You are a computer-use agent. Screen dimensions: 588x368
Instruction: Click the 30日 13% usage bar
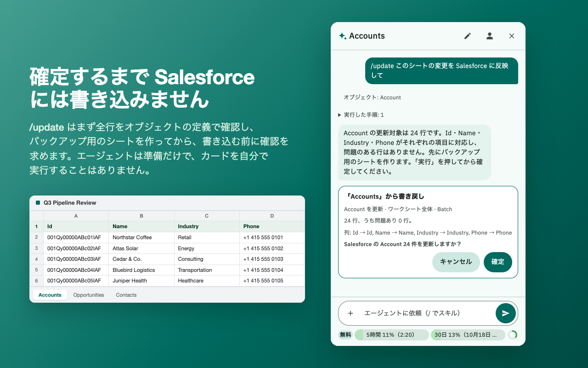(468, 335)
